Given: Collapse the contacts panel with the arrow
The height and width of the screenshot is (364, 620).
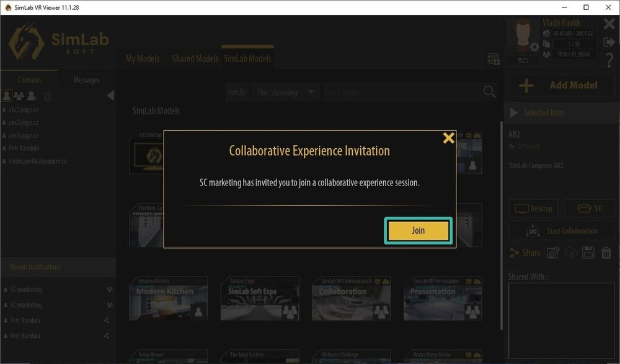Looking at the screenshot, I should [110, 95].
